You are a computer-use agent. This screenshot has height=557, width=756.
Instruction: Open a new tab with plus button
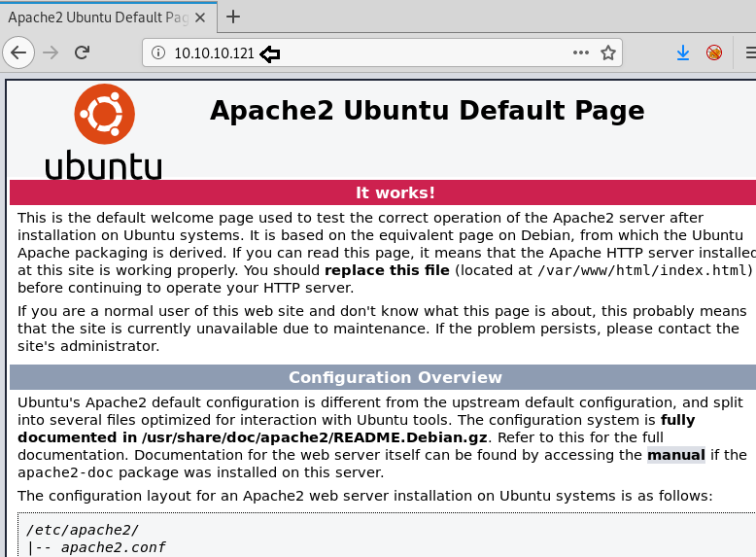click(x=233, y=17)
